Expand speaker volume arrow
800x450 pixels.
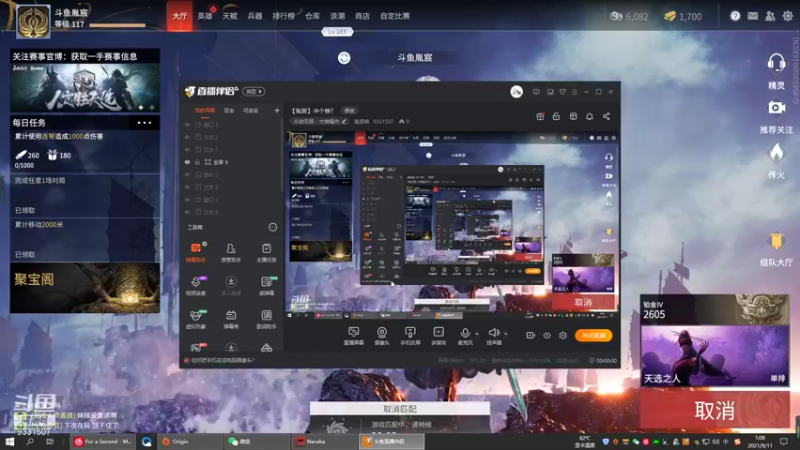(506, 334)
